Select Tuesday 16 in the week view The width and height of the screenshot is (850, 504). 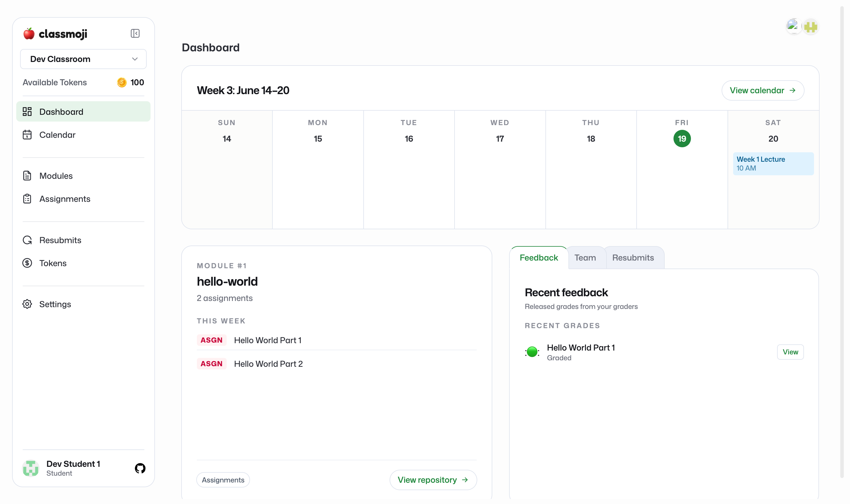pyautogui.click(x=409, y=139)
